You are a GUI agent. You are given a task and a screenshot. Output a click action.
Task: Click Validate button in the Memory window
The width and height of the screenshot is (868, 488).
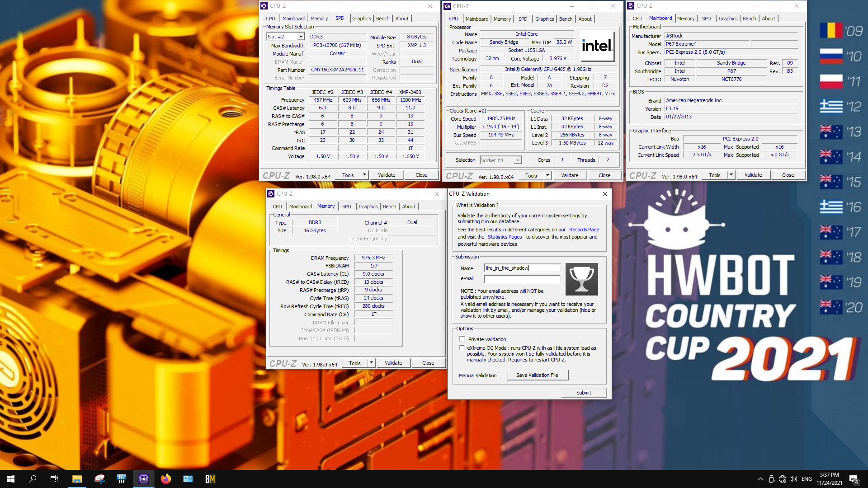click(x=393, y=363)
